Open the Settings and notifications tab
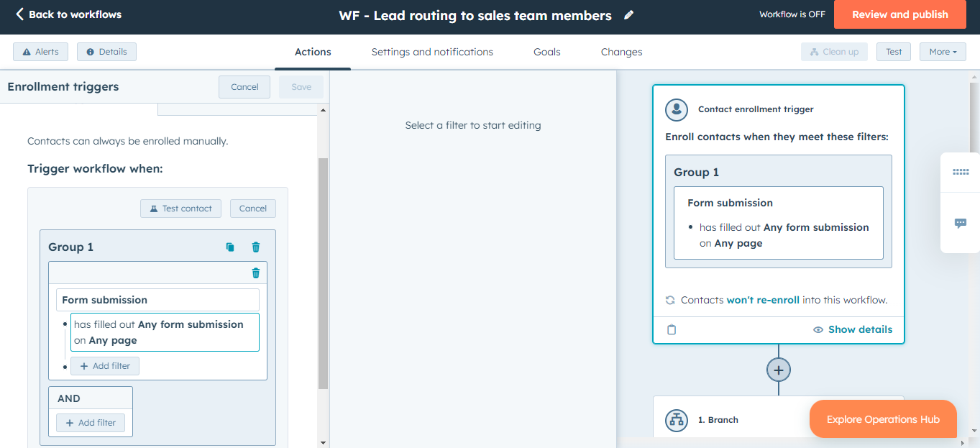The height and width of the screenshot is (448, 980). pos(431,51)
